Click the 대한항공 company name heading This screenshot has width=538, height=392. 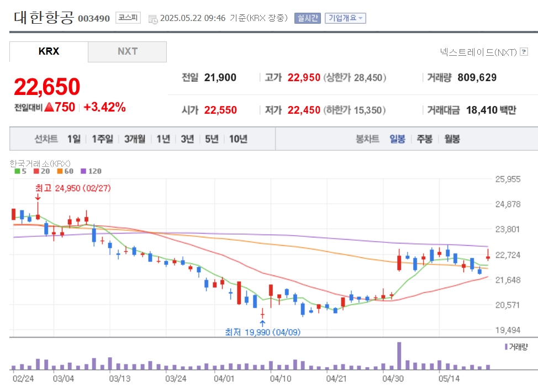(44, 18)
